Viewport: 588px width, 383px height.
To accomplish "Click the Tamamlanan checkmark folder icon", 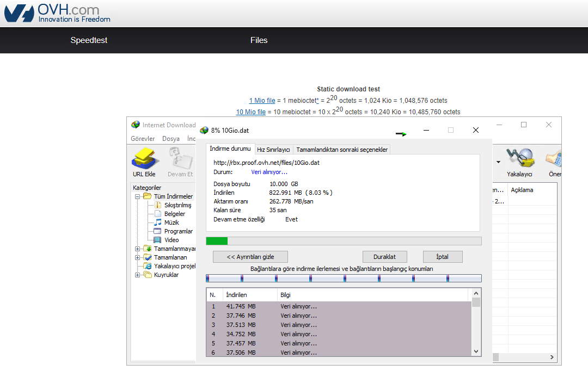I will coord(148,257).
